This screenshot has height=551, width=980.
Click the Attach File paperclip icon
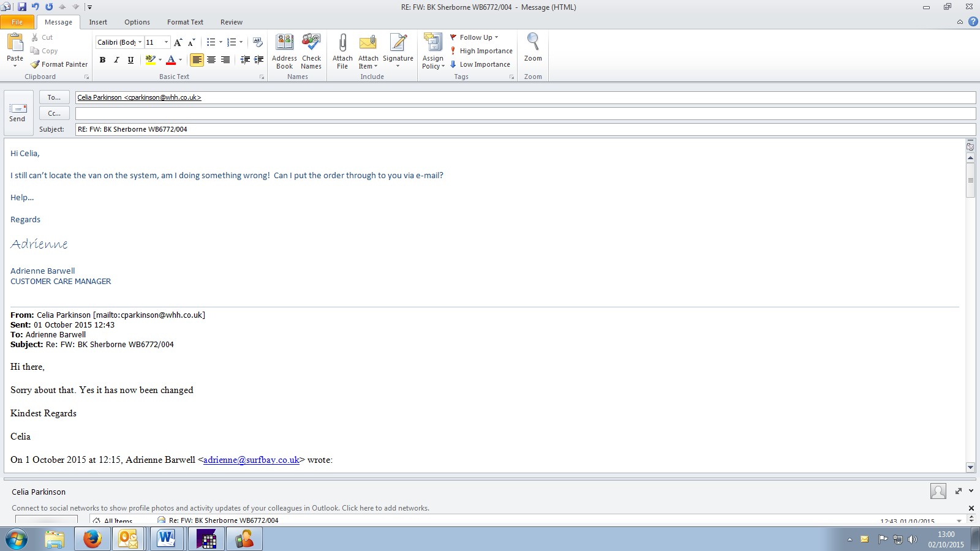click(342, 44)
